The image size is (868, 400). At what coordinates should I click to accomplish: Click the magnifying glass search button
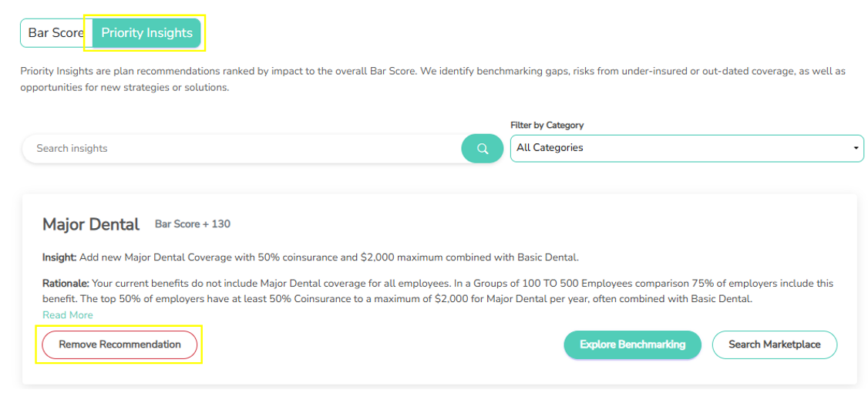(x=482, y=149)
